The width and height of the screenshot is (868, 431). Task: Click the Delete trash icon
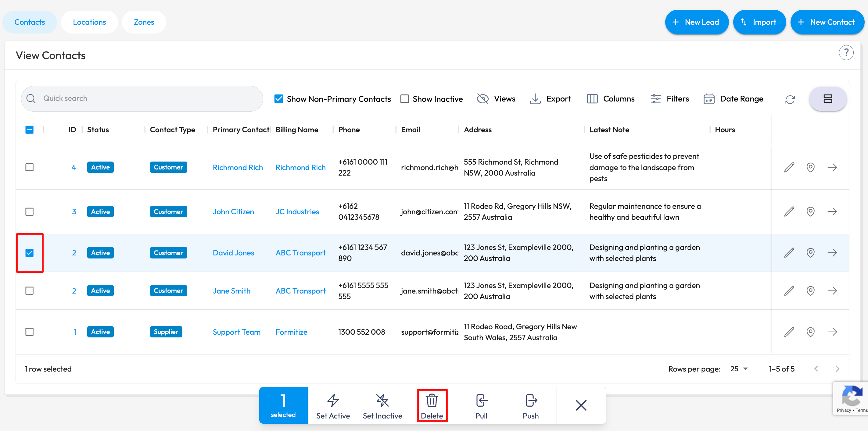[x=432, y=401]
